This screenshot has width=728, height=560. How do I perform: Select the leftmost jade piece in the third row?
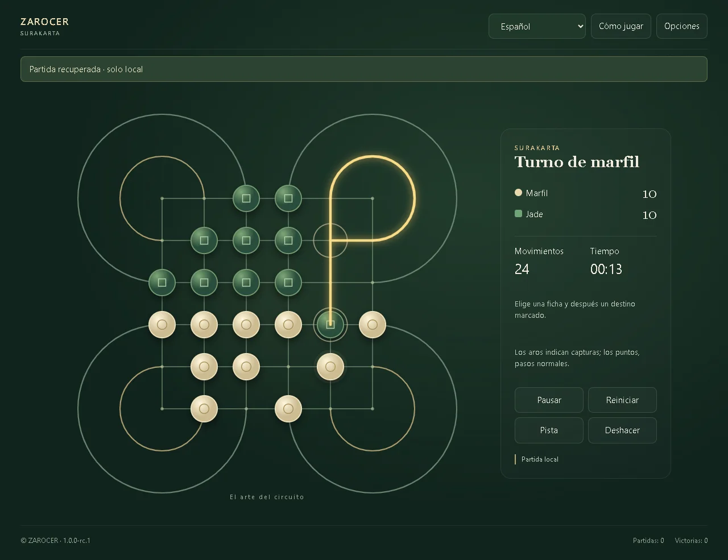[162, 283]
